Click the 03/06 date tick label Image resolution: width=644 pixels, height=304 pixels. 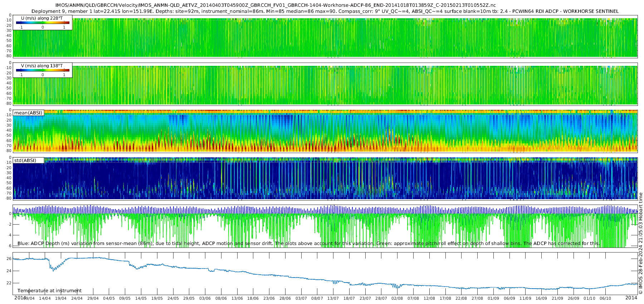click(x=205, y=298)
